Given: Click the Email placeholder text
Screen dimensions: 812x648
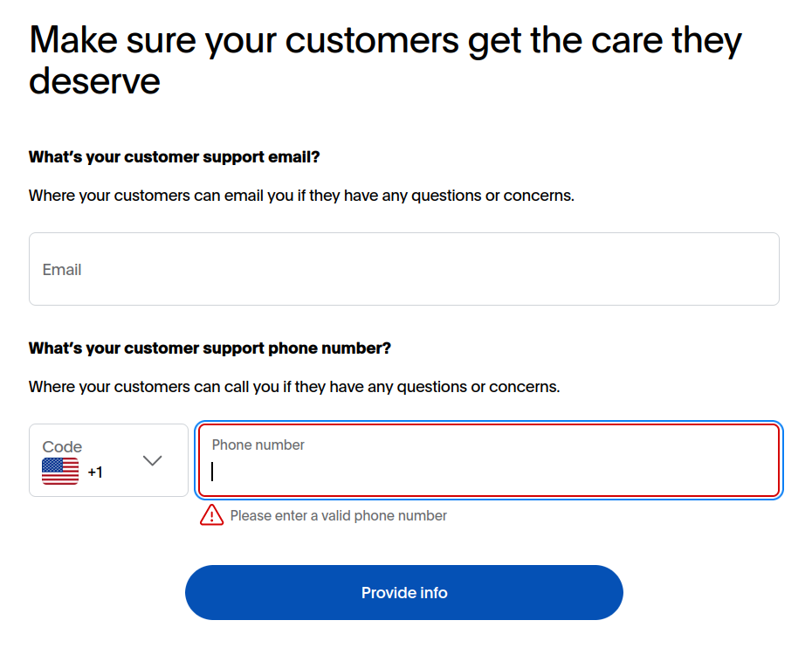Looking at the screenshot, I should click(x=62, y=269).
